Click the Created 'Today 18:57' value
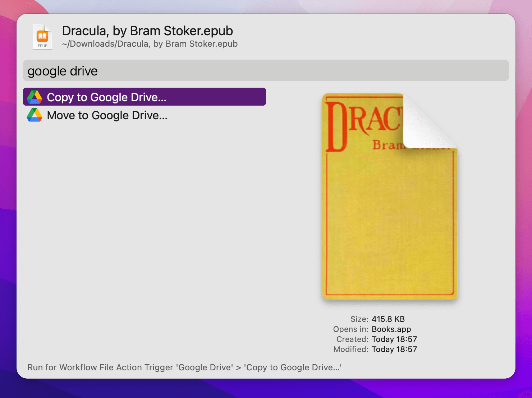This screenshot has height=398, width=532. click(394, 339)
